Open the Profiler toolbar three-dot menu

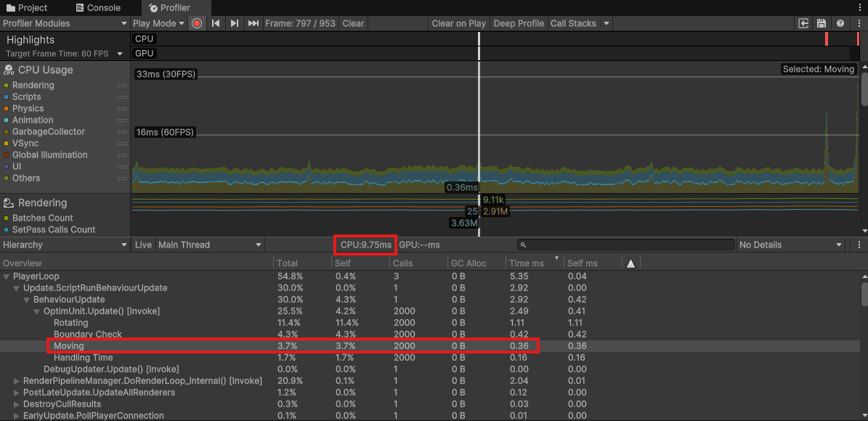coord(859,23)
